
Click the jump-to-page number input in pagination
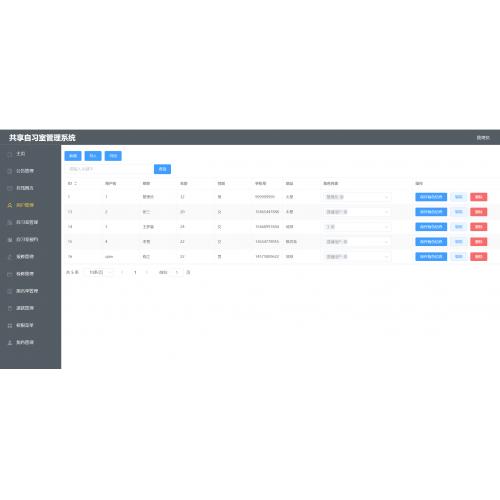(x=177, y=272)
